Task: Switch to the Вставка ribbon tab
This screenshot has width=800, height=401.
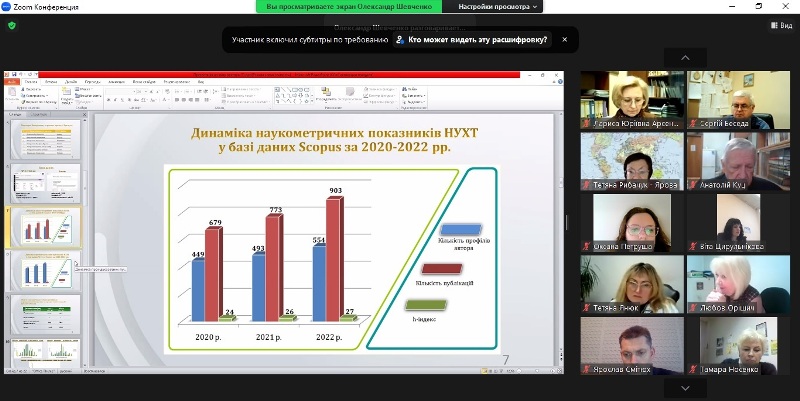Action: pos(51,82)
